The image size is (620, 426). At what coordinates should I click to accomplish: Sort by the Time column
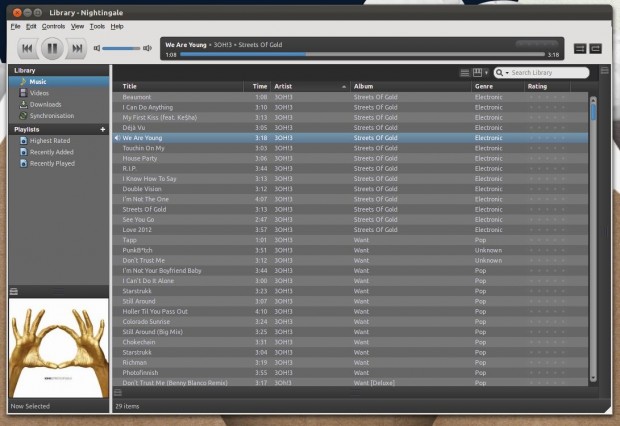pyautogui.click(x=257, y=86)
